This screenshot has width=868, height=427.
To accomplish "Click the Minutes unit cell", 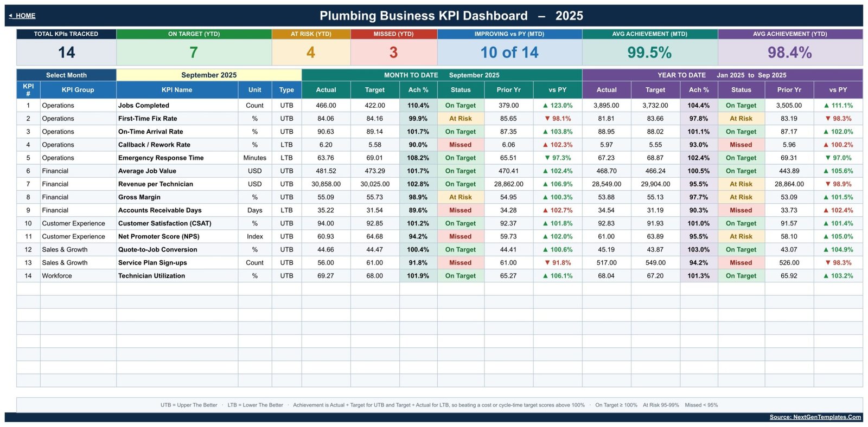I will (255, 158).
